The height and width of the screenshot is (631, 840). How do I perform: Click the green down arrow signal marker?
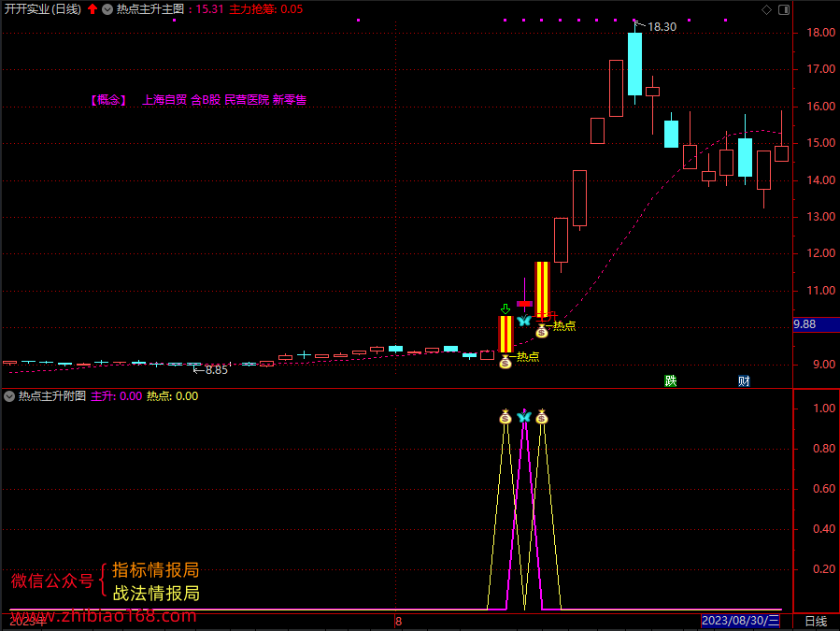(505, 308)
